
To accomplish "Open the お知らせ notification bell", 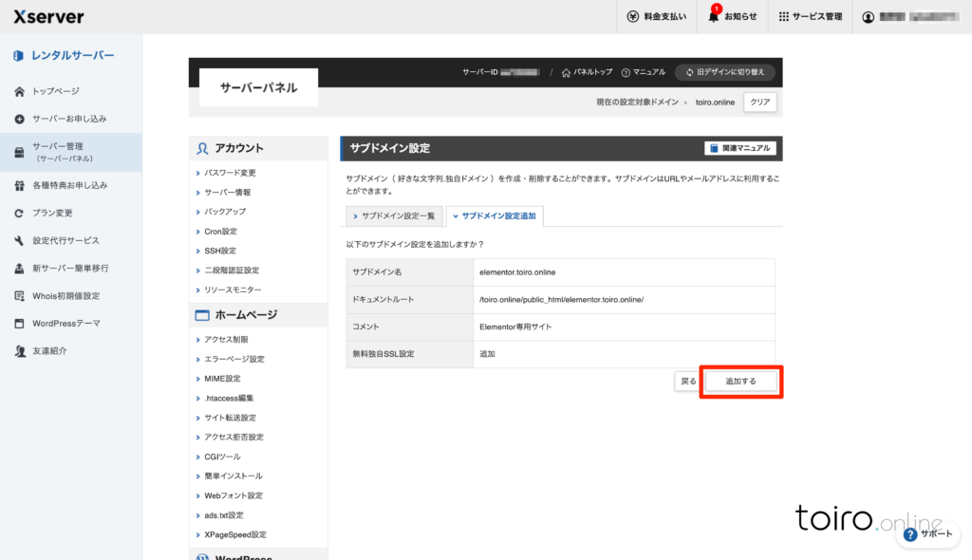I will pos(714,16).
